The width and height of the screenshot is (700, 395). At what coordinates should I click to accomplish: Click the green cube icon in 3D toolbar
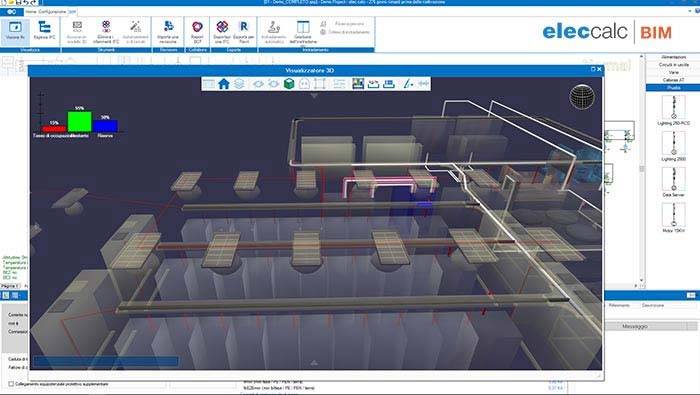point(289,83)
